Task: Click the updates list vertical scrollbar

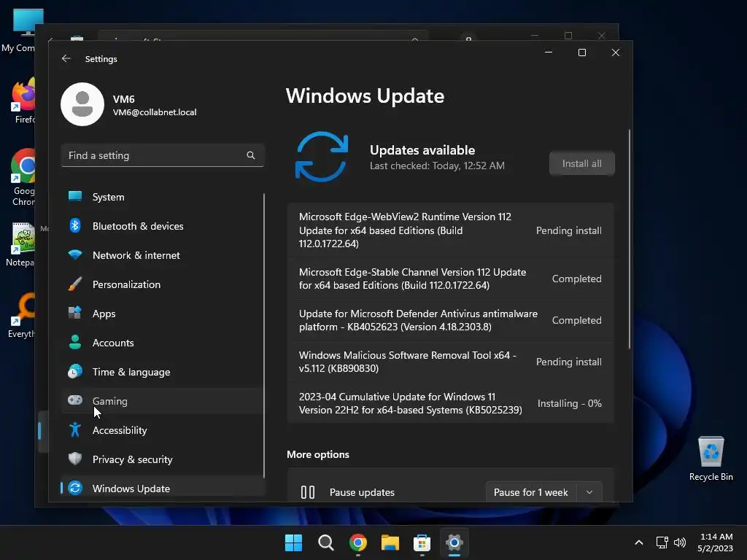Action: (630, 238)
